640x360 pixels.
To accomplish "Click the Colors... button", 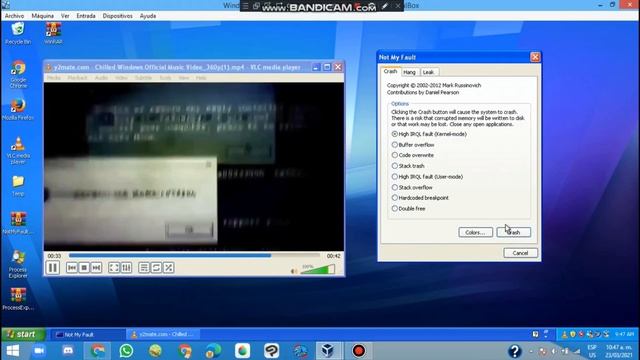I will [476, 232].
